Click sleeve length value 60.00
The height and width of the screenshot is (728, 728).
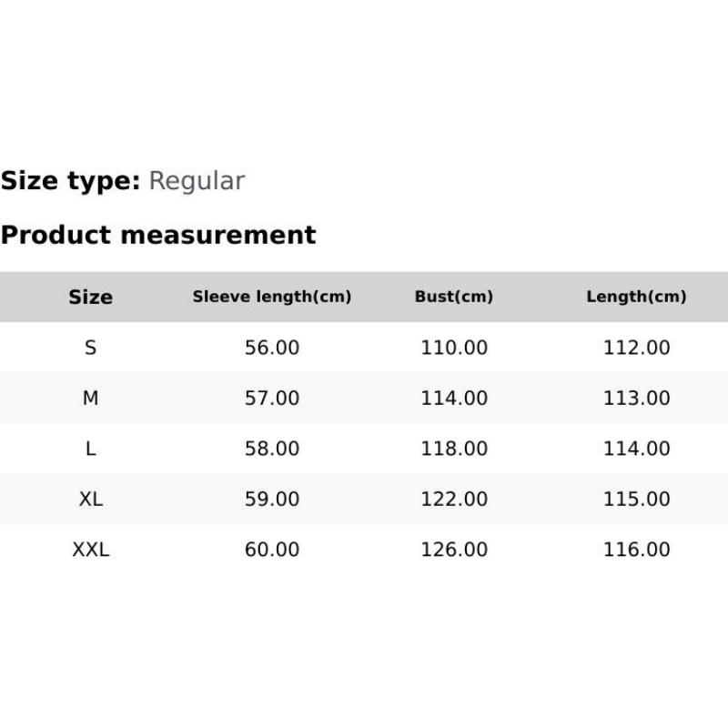[x=272, y=550]
